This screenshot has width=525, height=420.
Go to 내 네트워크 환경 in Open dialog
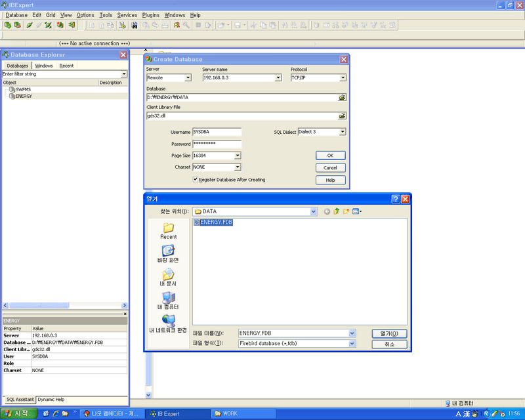(x=168, y=324)
